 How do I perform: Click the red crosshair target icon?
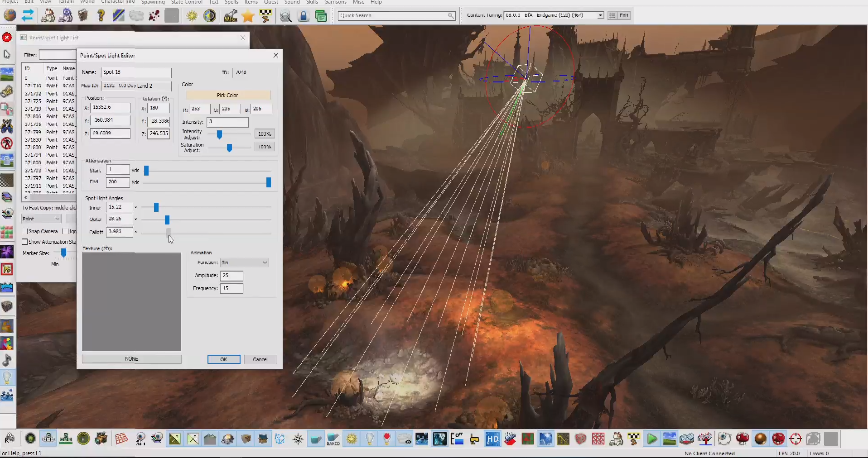tap(796, 439)
